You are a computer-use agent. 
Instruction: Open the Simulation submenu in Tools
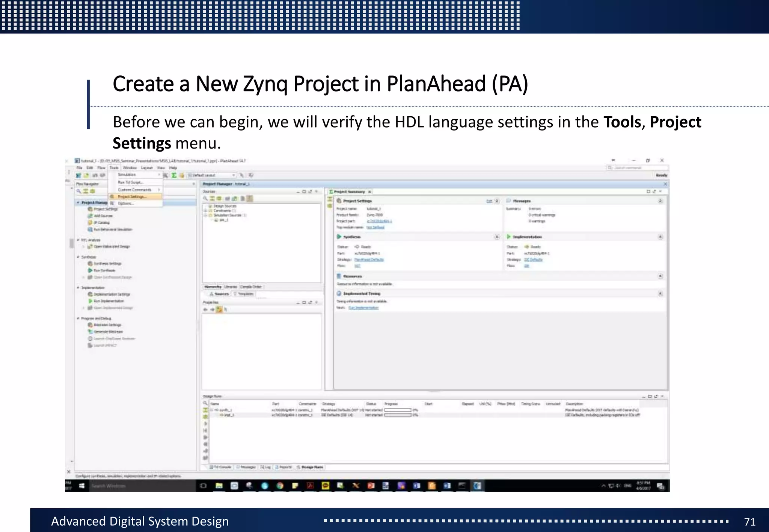coord(135,175)
